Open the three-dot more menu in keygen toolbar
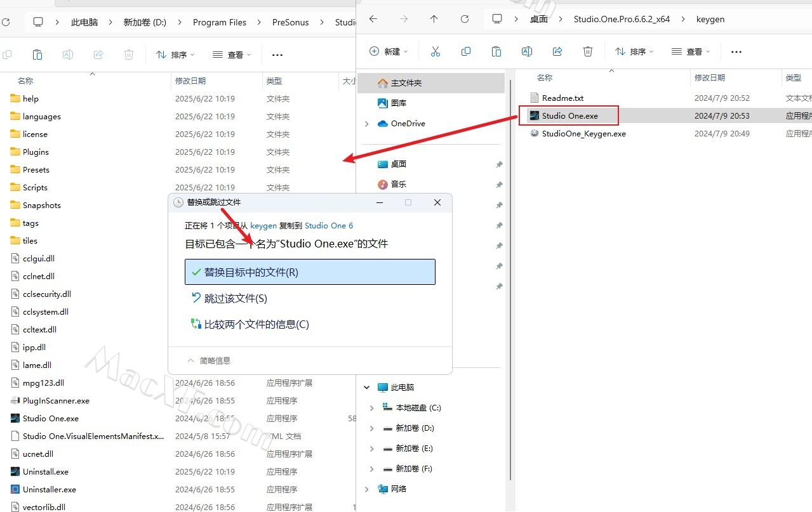This screenshot has height=512, width=812. click(x=736, y=51)
